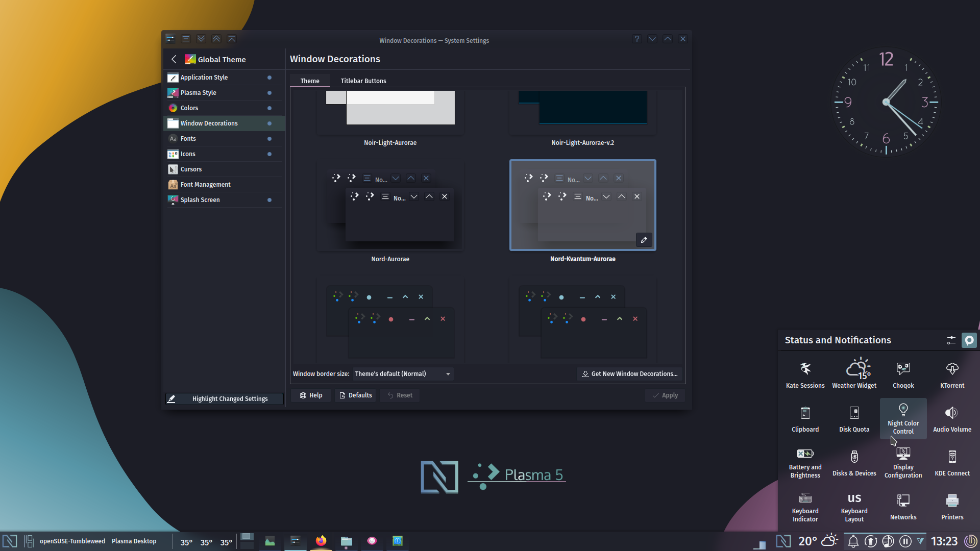The width and height of the screenshot is (980, 551).
Task: Go back using the arrow beside Global Theme
Action: (174, 59)
